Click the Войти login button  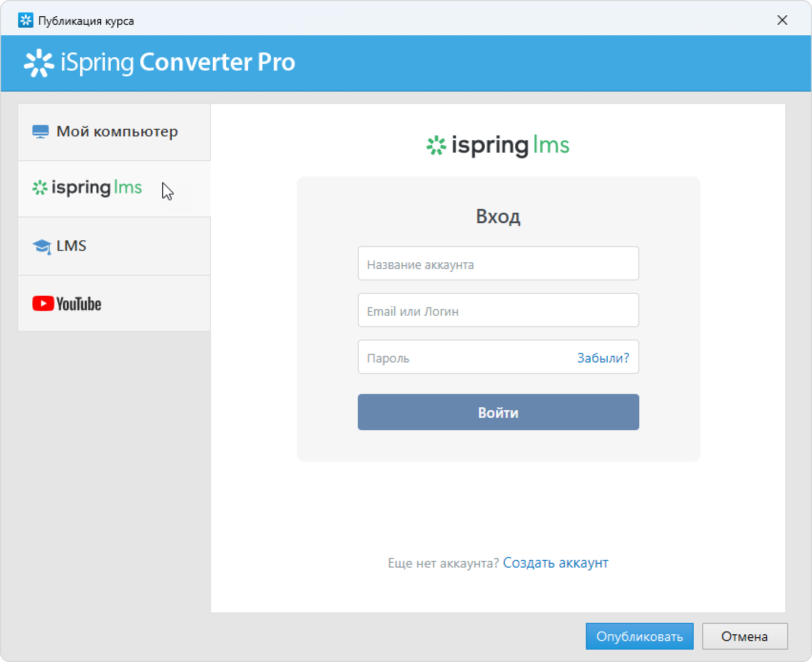(x=498, y=412)
